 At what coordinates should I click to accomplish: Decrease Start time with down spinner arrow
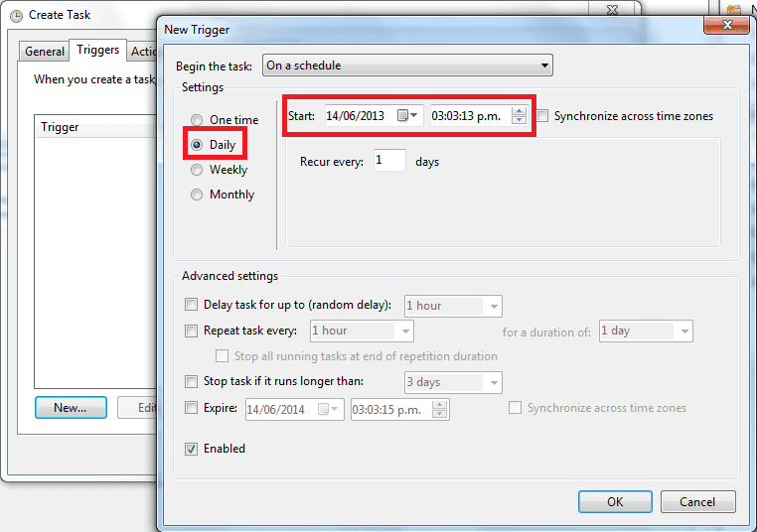519,120
